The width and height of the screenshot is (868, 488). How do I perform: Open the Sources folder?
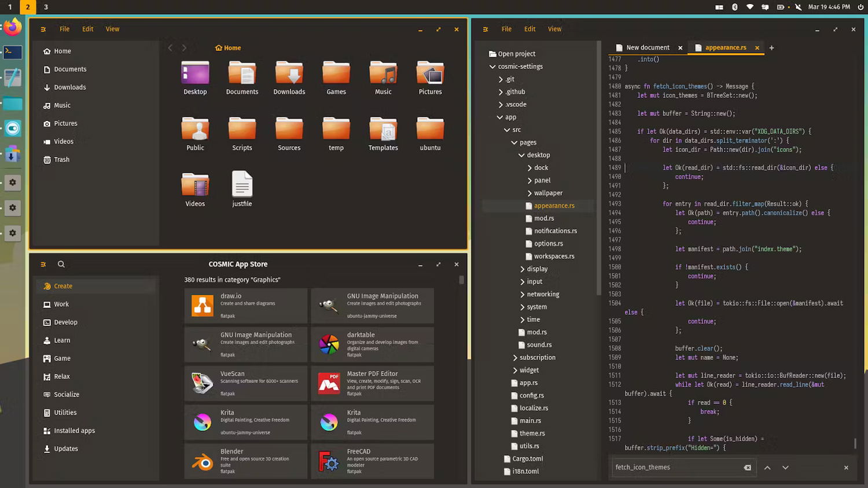(289, 134)
